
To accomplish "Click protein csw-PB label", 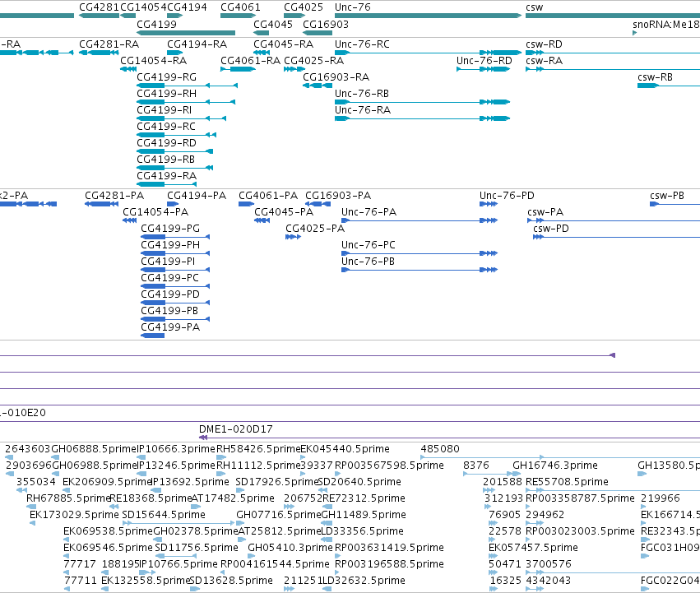I will pos(667,196).
